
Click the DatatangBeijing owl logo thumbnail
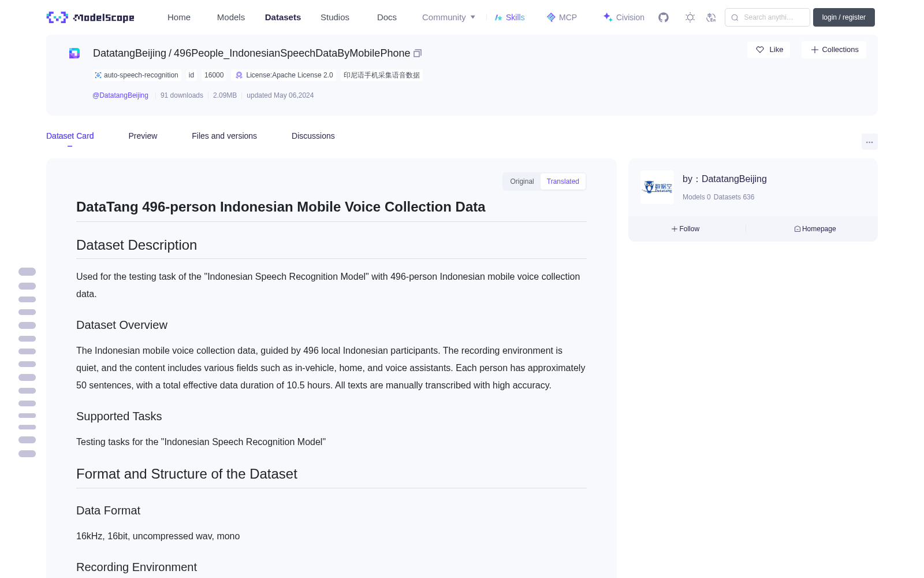click(x=657, y=187)
